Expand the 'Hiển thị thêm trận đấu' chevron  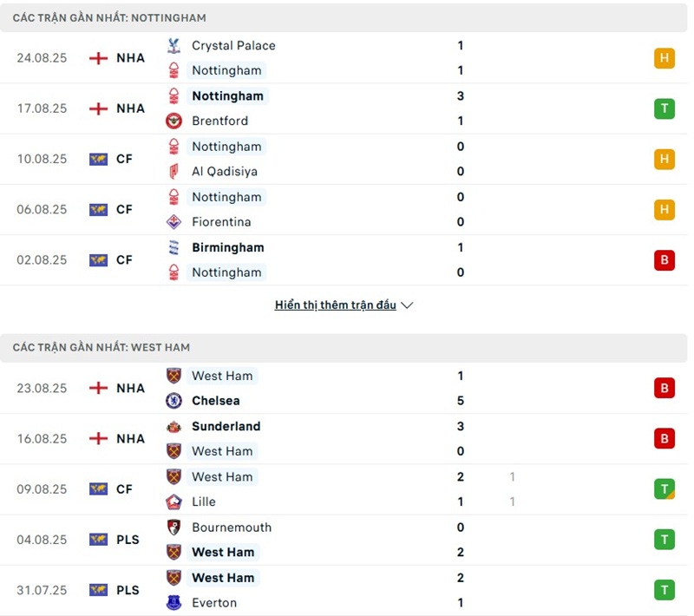click(x=408, y=305)
